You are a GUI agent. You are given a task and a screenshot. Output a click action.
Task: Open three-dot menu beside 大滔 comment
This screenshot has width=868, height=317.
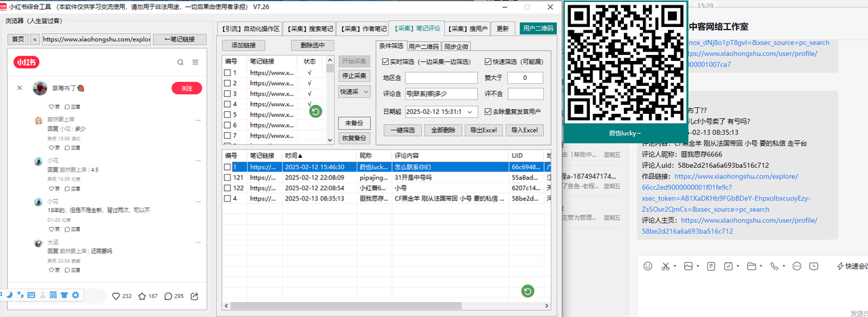click(x=198, y=242)
